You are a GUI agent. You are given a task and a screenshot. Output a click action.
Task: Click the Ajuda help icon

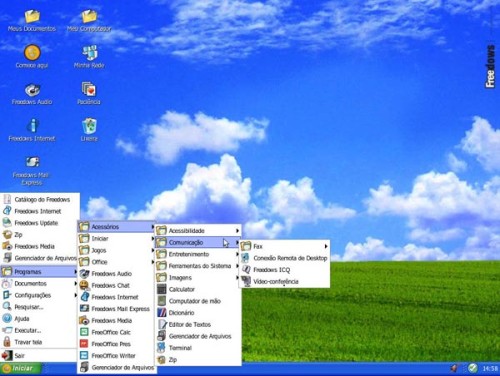(7, 318)
